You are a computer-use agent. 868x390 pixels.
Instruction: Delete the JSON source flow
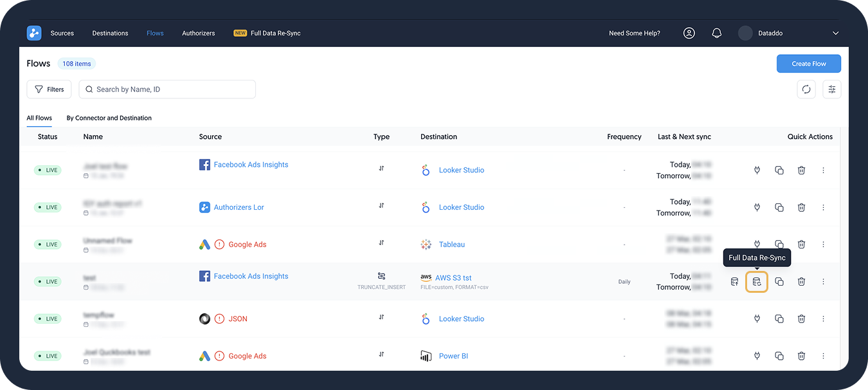point(802,319)
